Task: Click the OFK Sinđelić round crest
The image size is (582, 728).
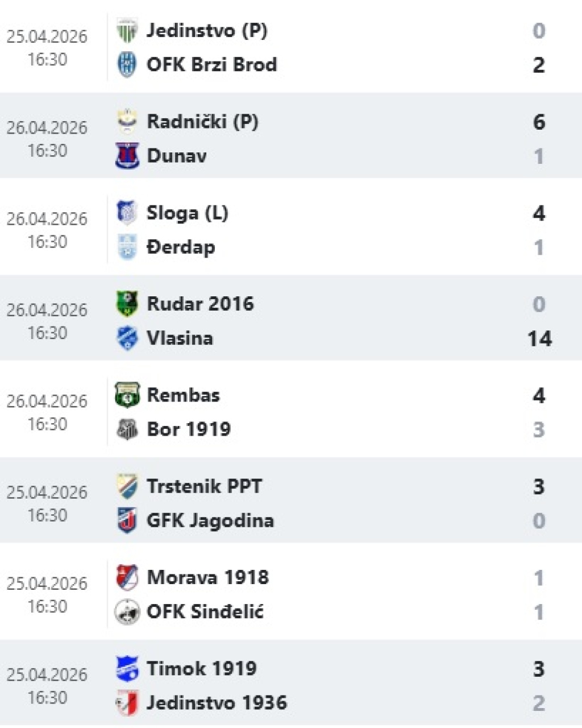Action: (x=126, y=612)
